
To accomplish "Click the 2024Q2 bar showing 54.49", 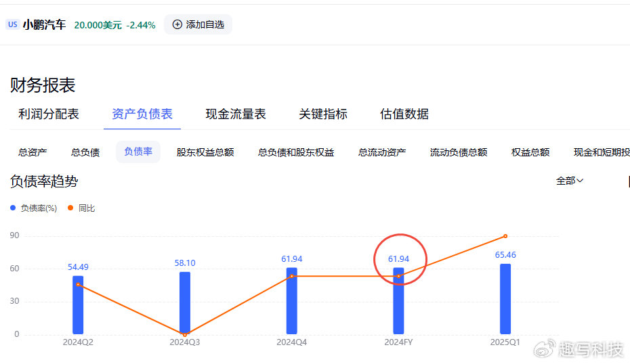I will click(x=78, y=305).
